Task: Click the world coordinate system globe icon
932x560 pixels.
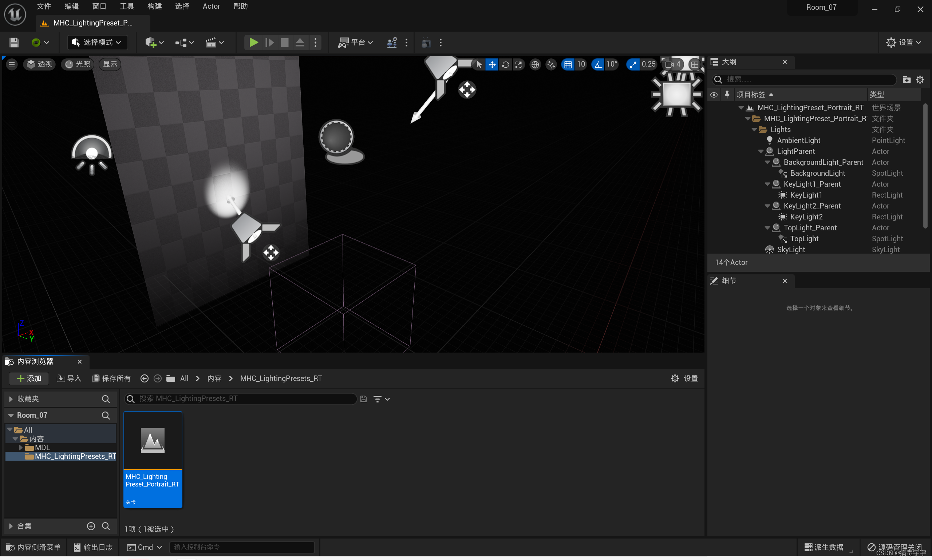Action: click(x=535, y=64)
